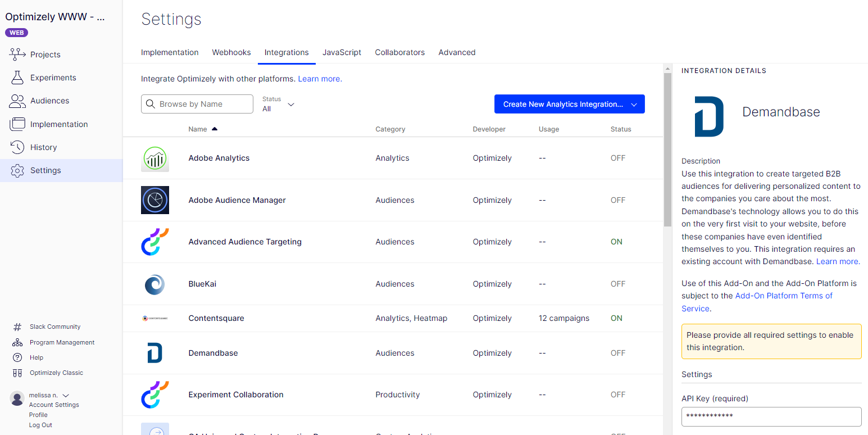868x435 pixels.
Task: Expand the melissa n. user menu
Action: (66, 396)
